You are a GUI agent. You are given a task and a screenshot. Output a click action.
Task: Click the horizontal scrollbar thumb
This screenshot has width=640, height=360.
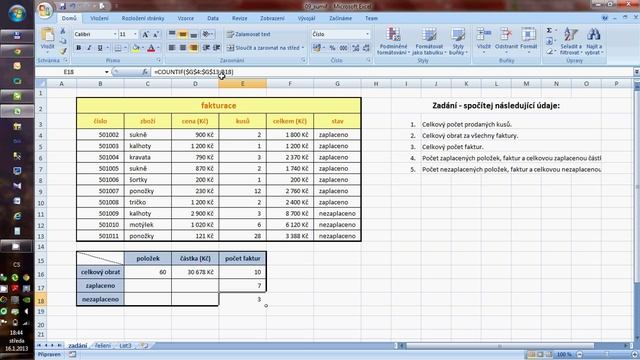[500, 346]
